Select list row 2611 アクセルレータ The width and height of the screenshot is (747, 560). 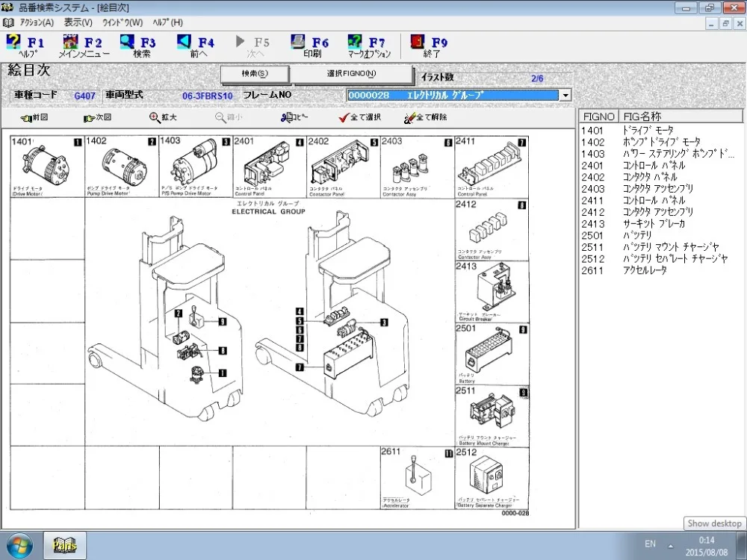click(x=660, y=270)
